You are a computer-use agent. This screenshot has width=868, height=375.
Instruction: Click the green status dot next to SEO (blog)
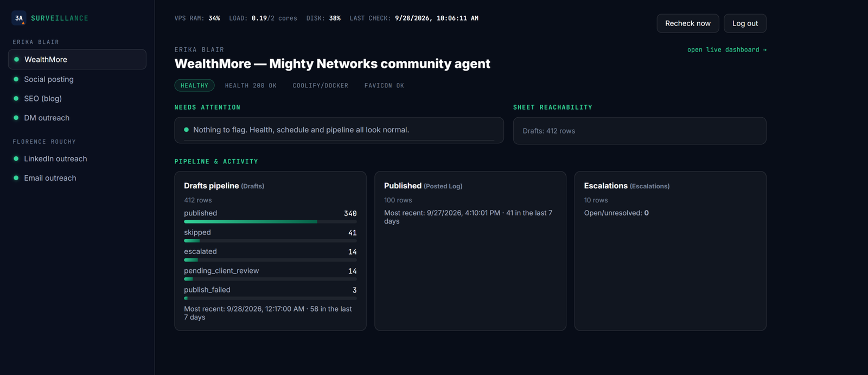pos(16,98)
